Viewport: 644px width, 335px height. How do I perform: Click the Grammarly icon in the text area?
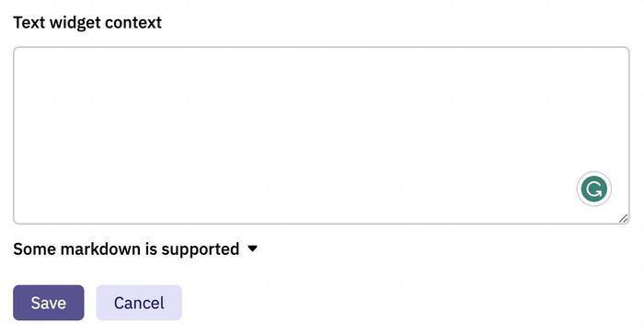[594, 189]
